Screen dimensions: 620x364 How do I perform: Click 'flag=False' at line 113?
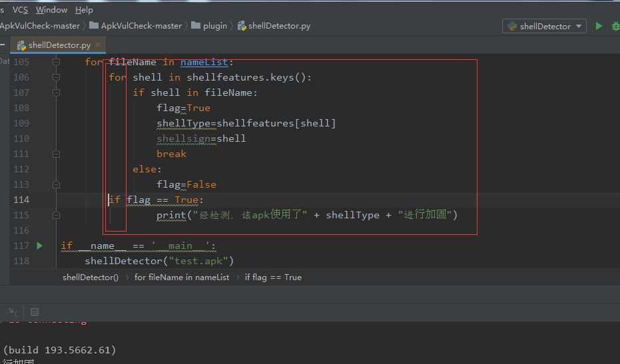[x=186, y=184]
